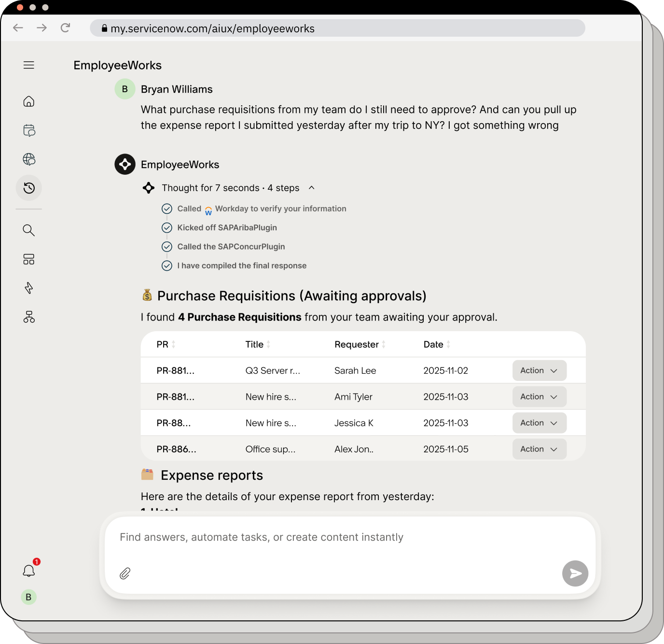Open the globe chat icon in sidebar
The image size is (664, 644).
(x=29, y=159)
